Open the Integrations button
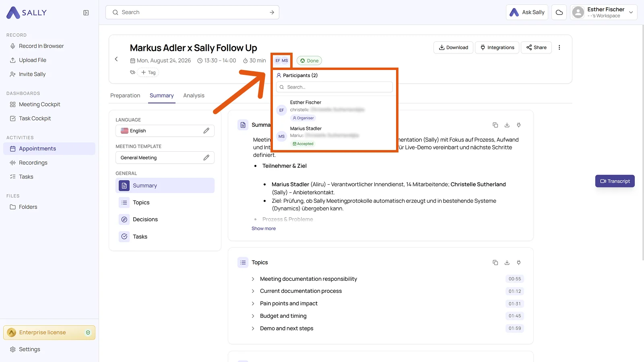The image size is (644, 362). click(x=497, y=47)
